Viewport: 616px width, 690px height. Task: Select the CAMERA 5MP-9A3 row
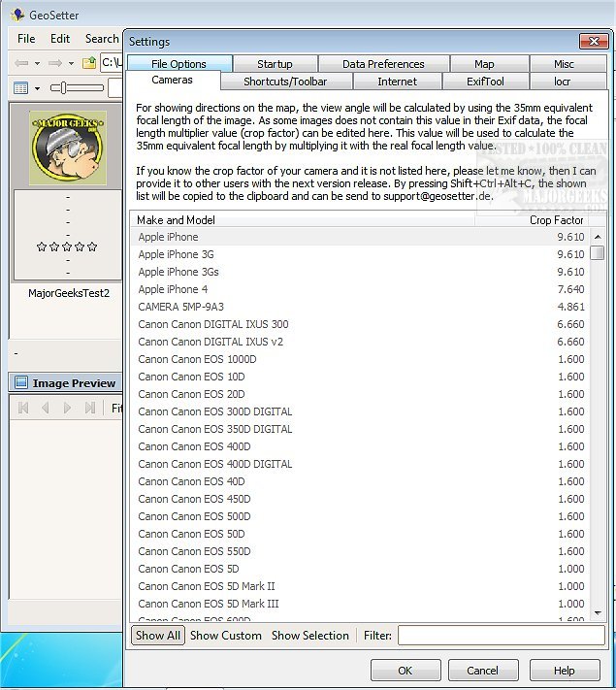[x=360, y=307]
